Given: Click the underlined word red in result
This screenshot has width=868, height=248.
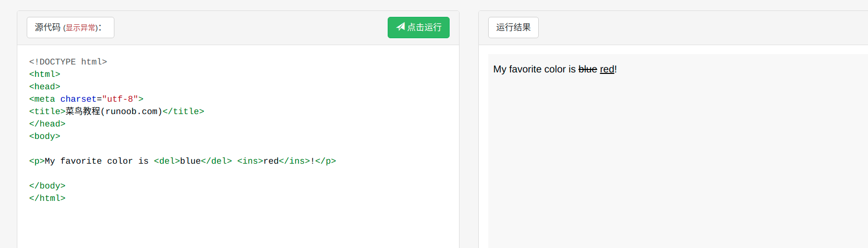Looking at the screenshot, I should pos(607,69).
